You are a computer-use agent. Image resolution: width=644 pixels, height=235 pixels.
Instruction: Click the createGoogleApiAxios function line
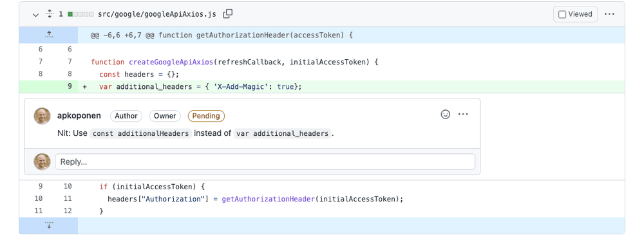(x=234, y=62)
